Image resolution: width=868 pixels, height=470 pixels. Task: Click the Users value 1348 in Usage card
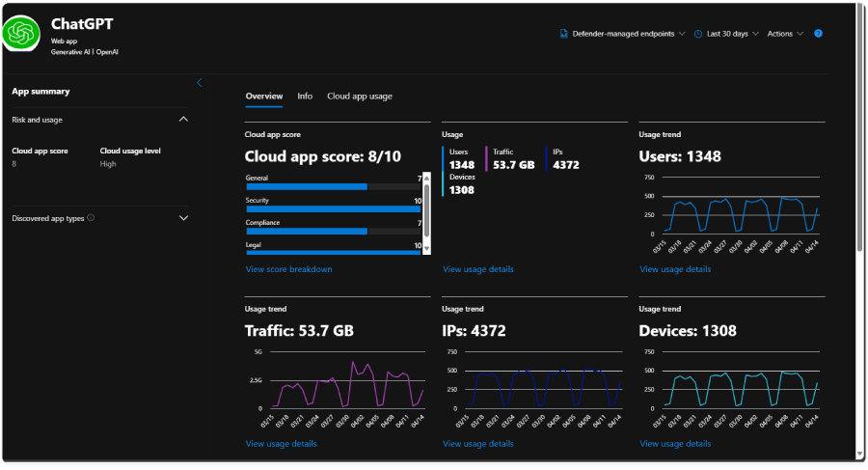tap(462, 165)
